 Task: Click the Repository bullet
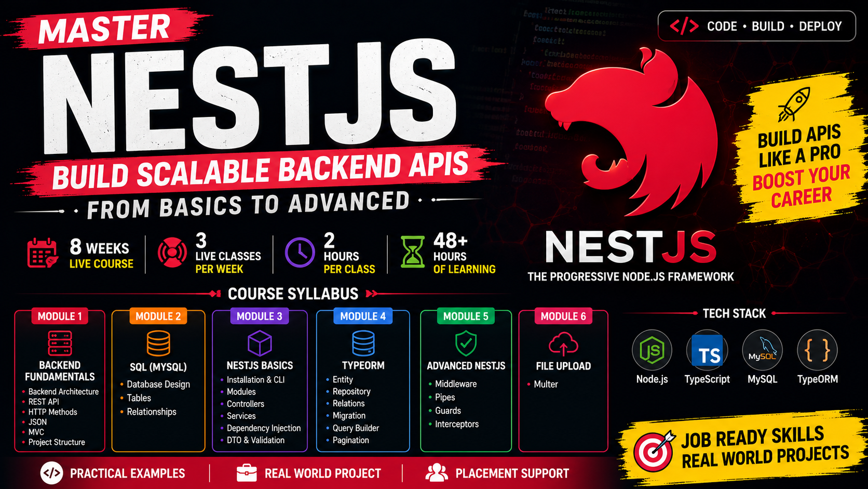point(351,392)
